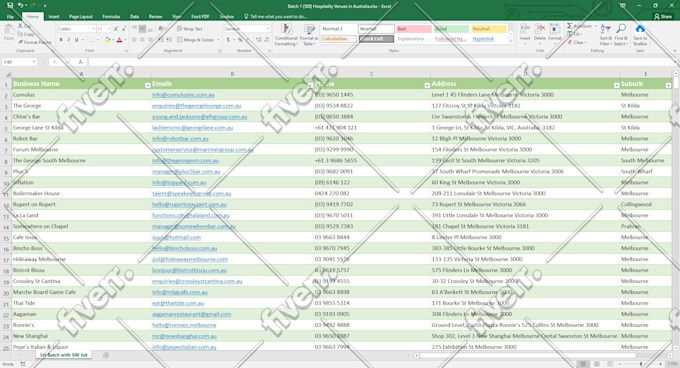
Task: Open Format as Table gallery
Action: [x=309, y=35]
